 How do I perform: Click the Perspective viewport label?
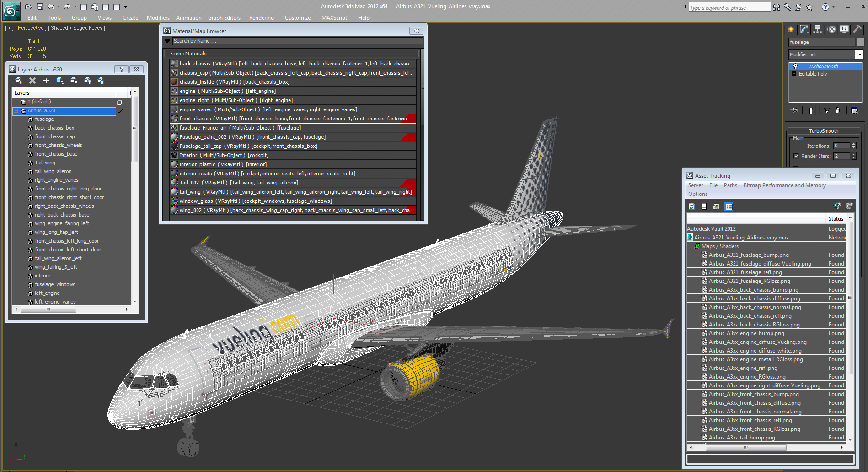tap(31, 28)
